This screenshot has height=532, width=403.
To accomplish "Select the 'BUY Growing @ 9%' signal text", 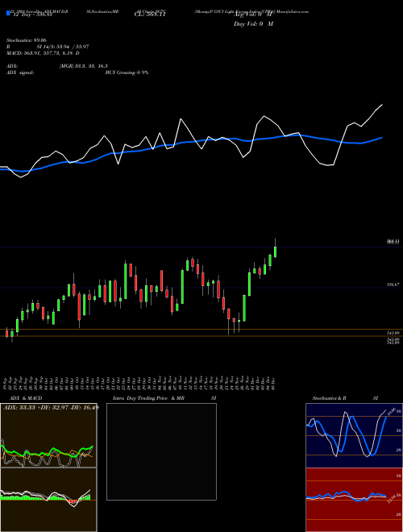I will coord(127,73).
